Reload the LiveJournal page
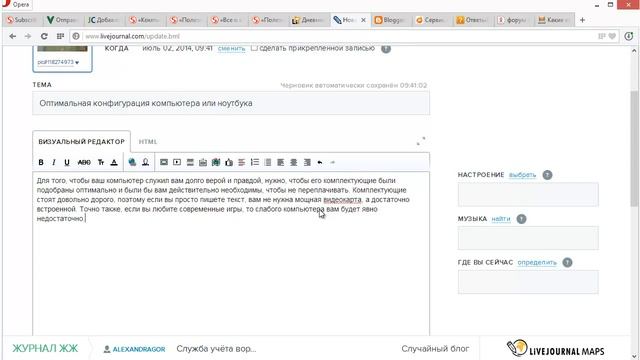This screenshot has height=360, width=640. tap(44, 36)
